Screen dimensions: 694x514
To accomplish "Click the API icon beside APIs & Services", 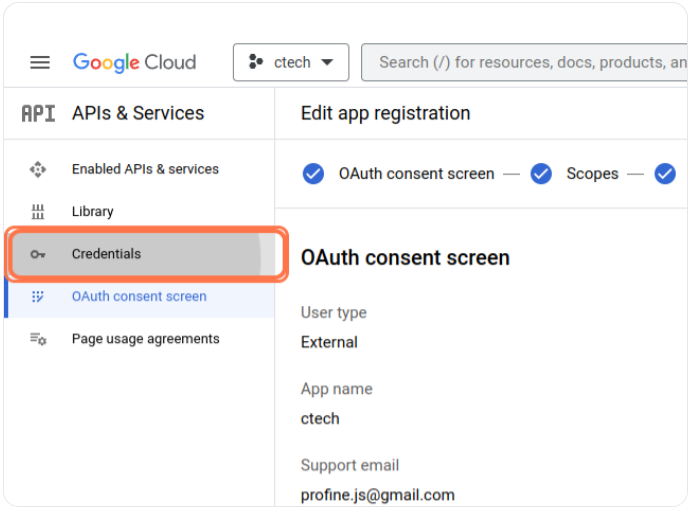I will tap(38, 113).
